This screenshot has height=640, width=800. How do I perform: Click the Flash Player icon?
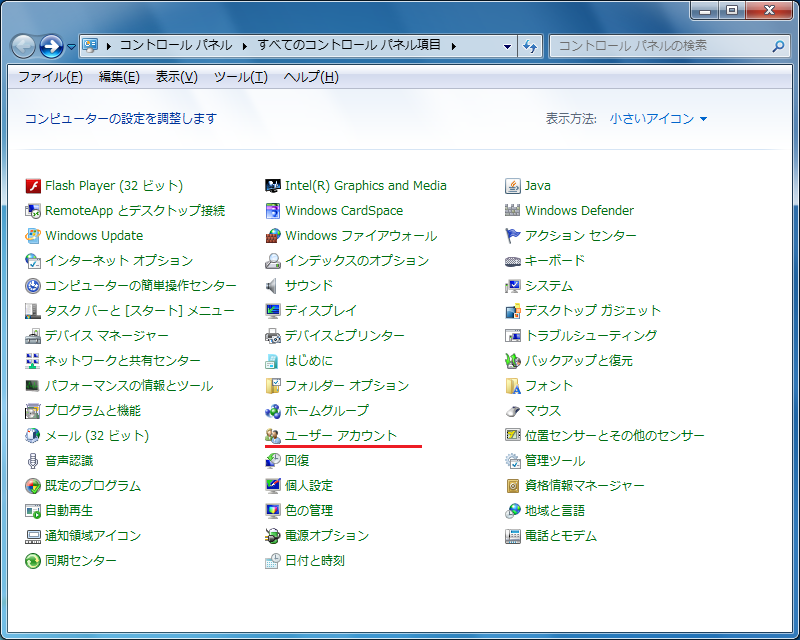[x=33, y=186]
